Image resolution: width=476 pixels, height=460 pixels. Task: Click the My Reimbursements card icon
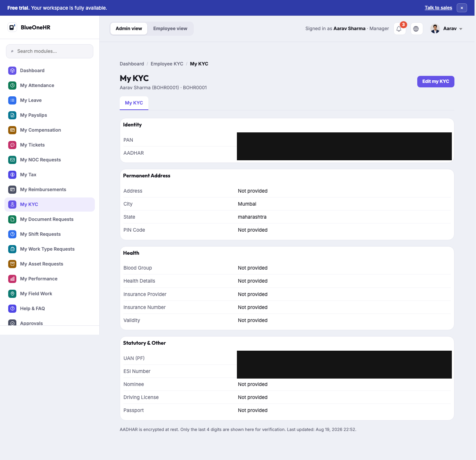tap(12, 189)
